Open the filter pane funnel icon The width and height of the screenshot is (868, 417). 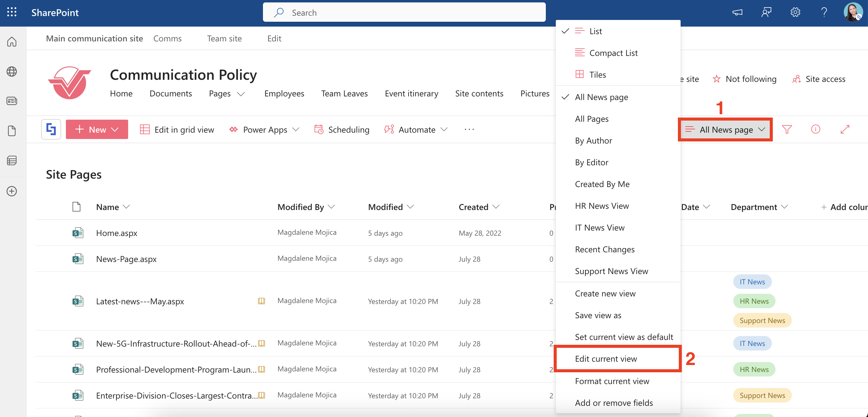click(x=787, y=129)
